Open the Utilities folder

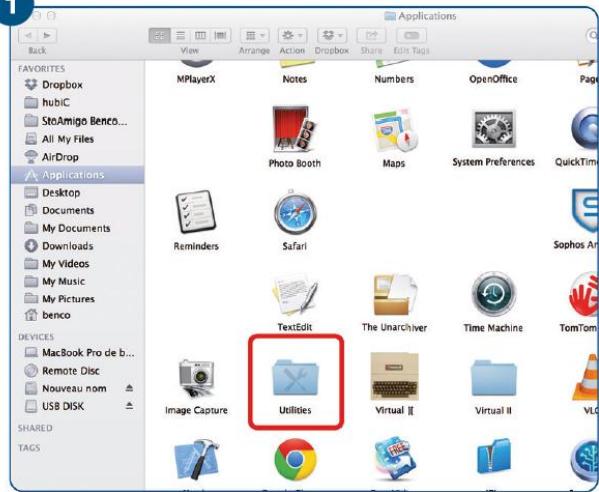pos(295,378)
